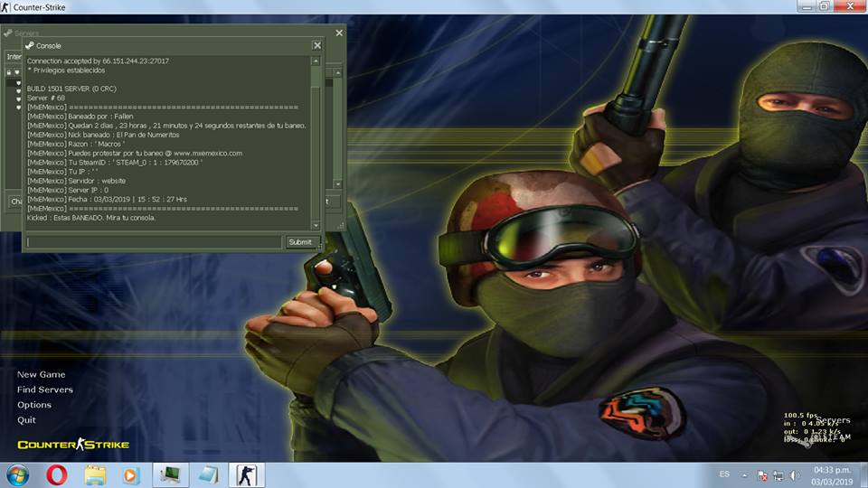
Task: Click the Servers list scrollbar down arrow
Action: click(337, 183)
